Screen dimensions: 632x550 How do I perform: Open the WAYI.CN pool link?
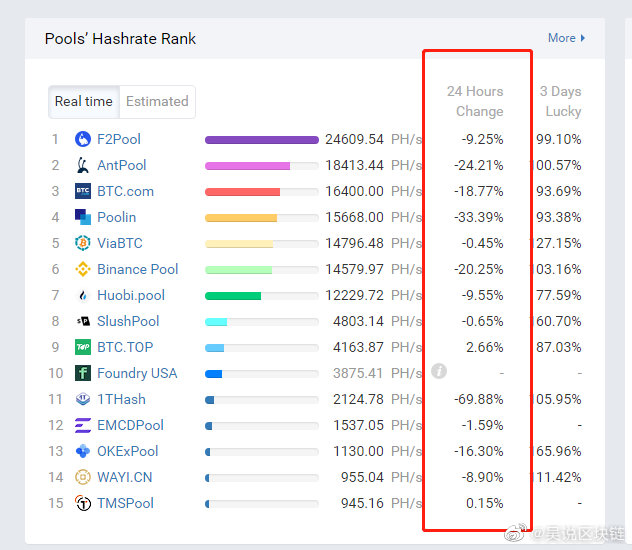pos(125,477)
